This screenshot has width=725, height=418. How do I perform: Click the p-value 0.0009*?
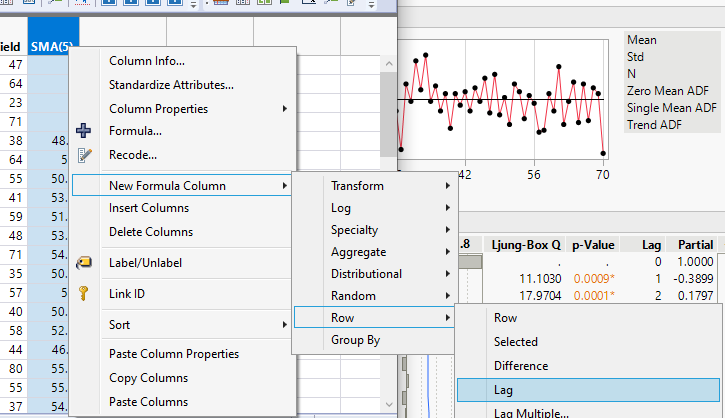coord(594,279)
